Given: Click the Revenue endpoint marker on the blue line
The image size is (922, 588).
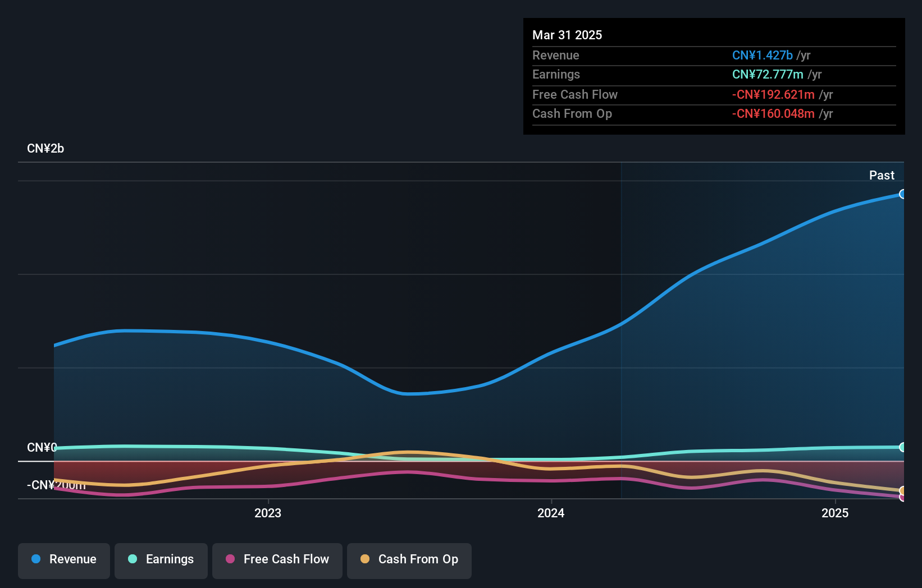Looking at the screenshot, I should (x=903, y=194).
